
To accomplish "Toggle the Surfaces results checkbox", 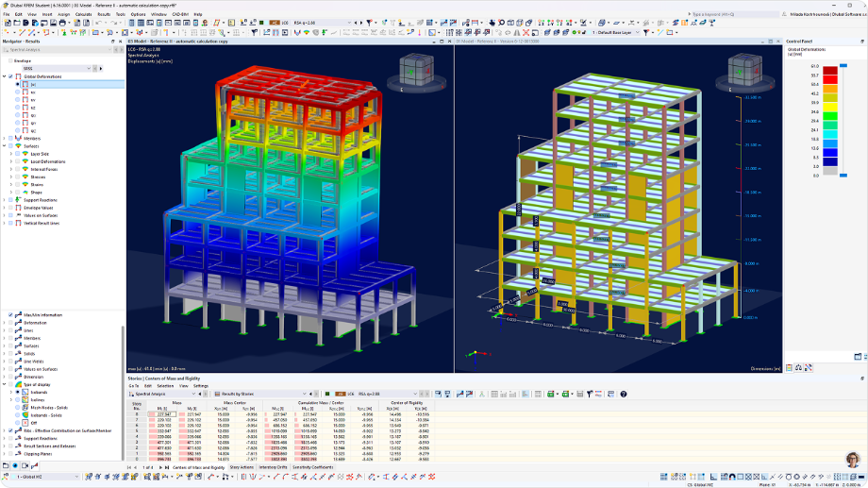I will (10, 146).
